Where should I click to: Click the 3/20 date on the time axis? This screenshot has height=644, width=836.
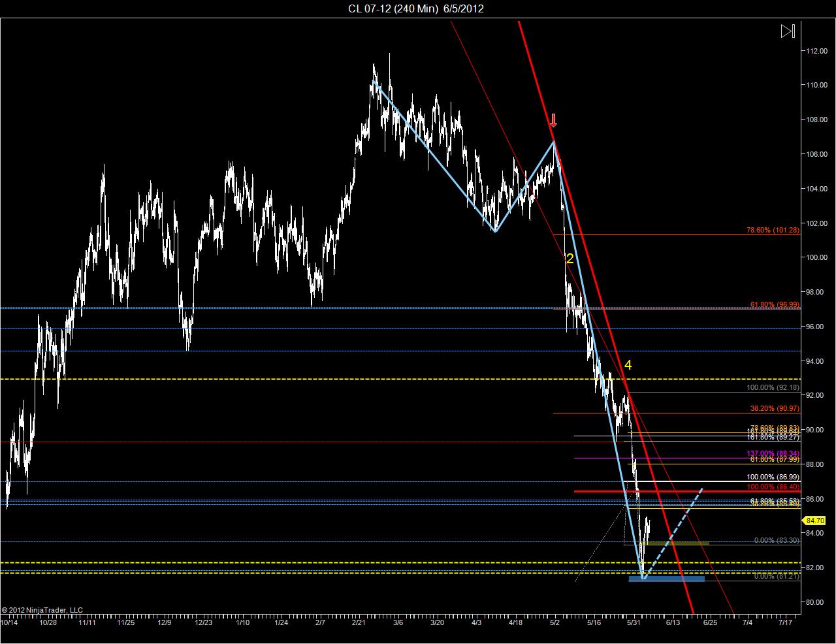point(437,622)
